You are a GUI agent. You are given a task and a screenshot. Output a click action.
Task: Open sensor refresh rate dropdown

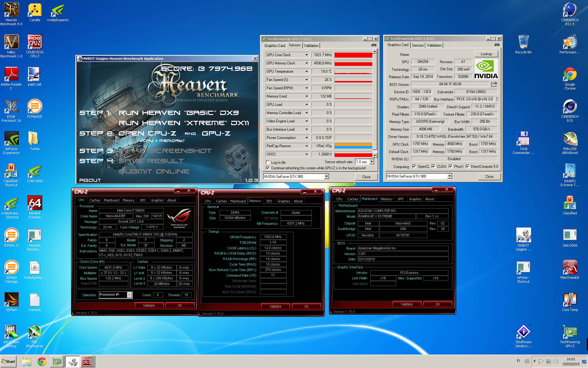(x=372, y=162)
